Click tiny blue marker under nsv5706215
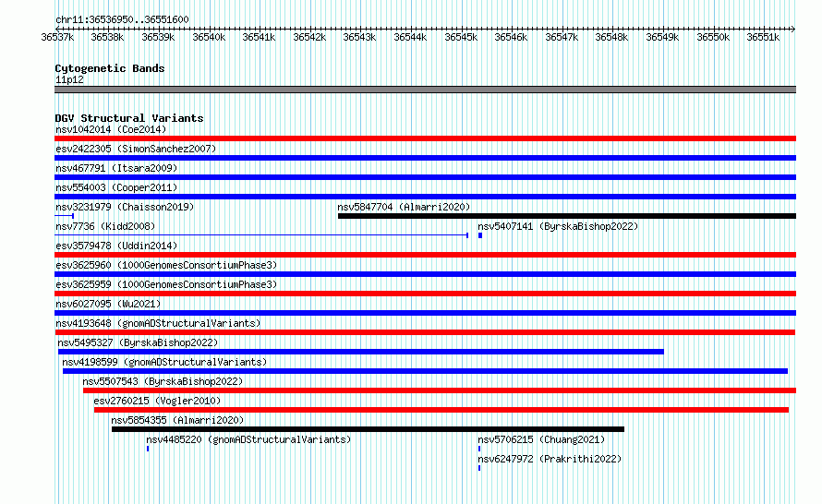Image resolution: width=822 pixels, height=504 pixels. coord(479,449)
